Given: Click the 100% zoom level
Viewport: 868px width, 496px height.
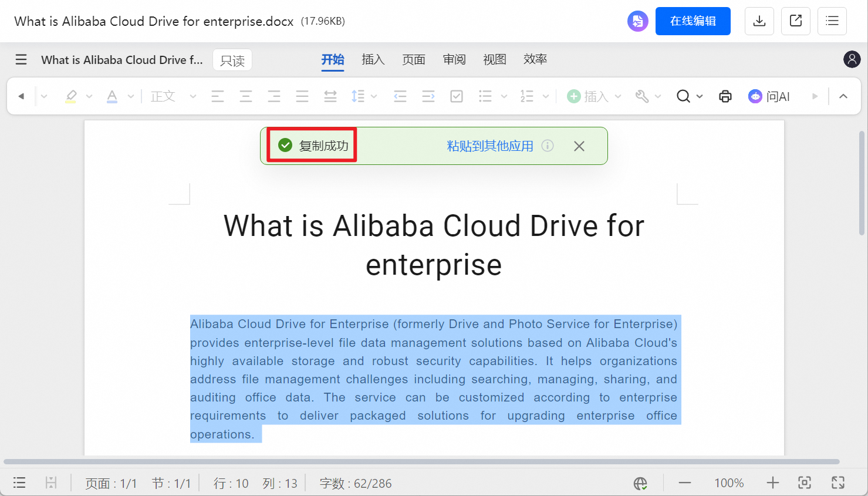Looking at the screenshot, I should point(729,482).
